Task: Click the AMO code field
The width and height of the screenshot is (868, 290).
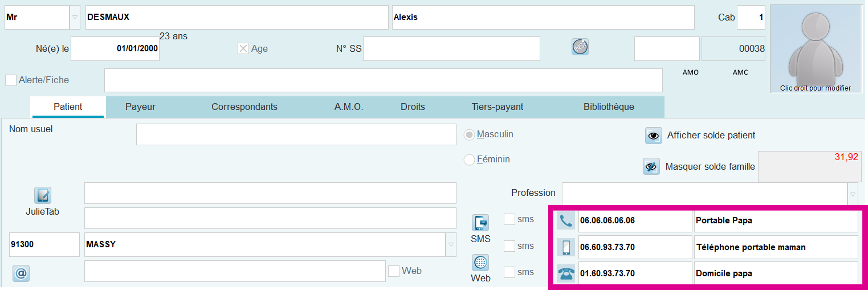Action: [x=667, y=49]
